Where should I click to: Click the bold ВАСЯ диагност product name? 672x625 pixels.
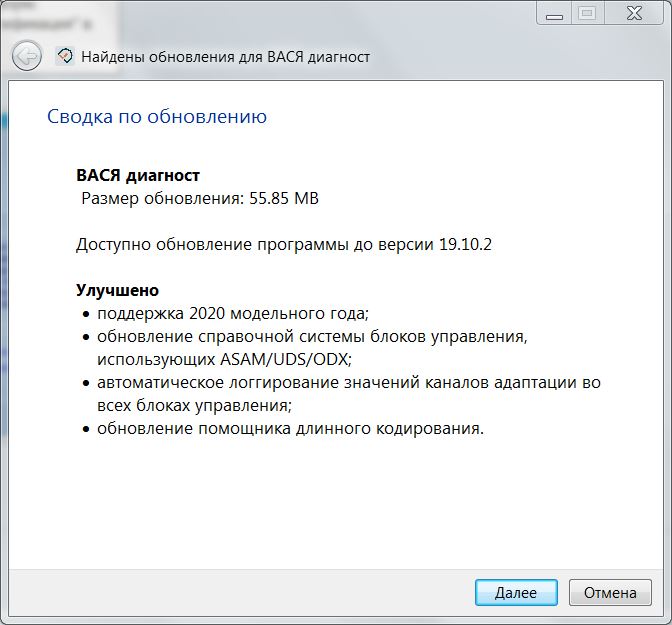point(138,175)
